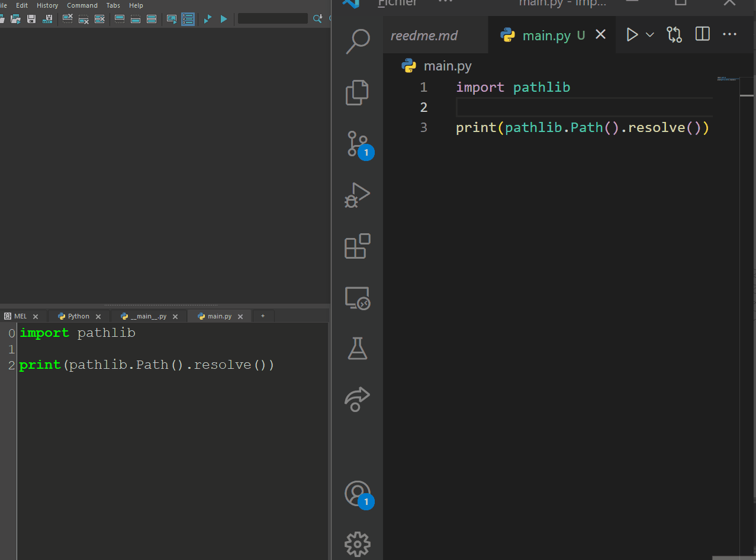Click Save Script icon in Maya toolbar
The width and height of the screenshot is (756, 560).
[31, 19]
